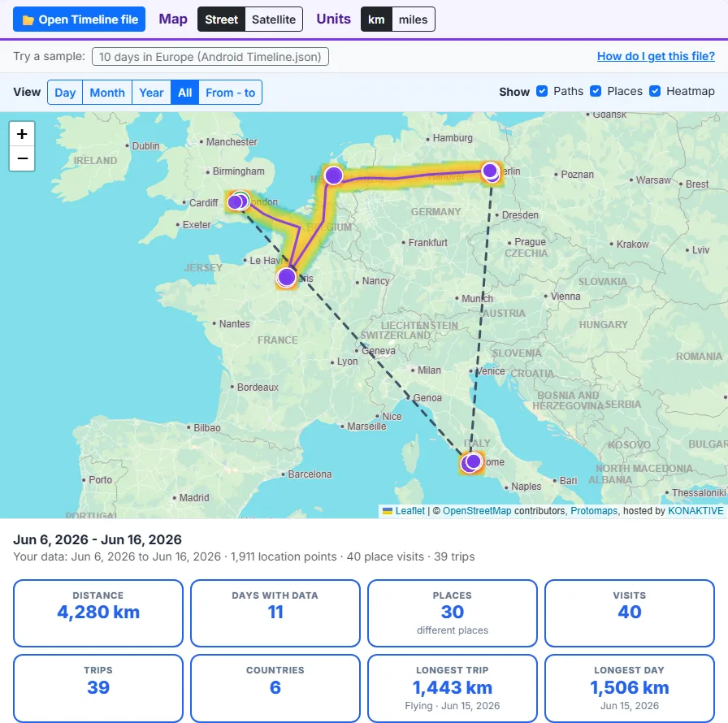Switch map to Street view
728x723 pixels.
[x=221, y=19]
